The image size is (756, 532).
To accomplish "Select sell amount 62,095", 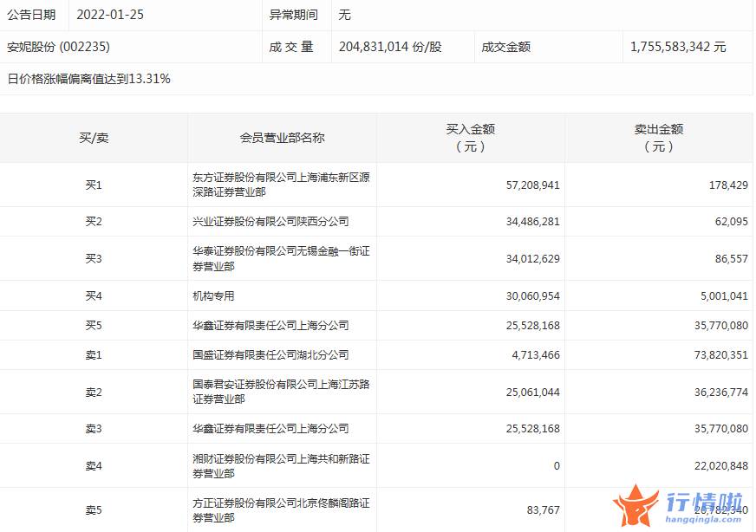I will 732,222.
